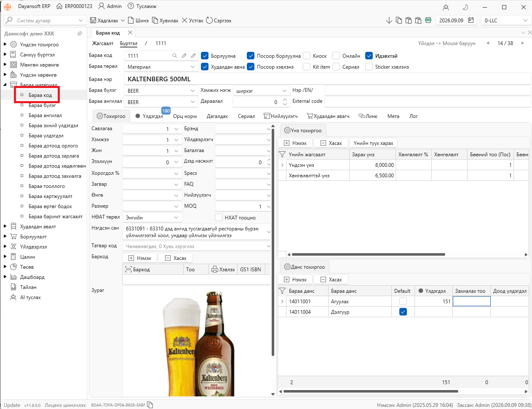Uncheck the Худалдан авна checkbox
The image size is (532, 409).
point(205,67)
